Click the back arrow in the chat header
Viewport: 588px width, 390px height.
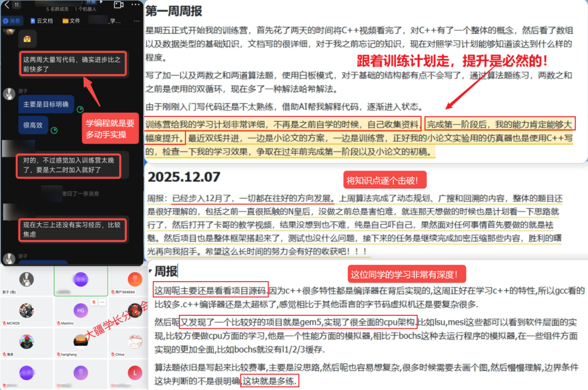(x=5, y=5)
